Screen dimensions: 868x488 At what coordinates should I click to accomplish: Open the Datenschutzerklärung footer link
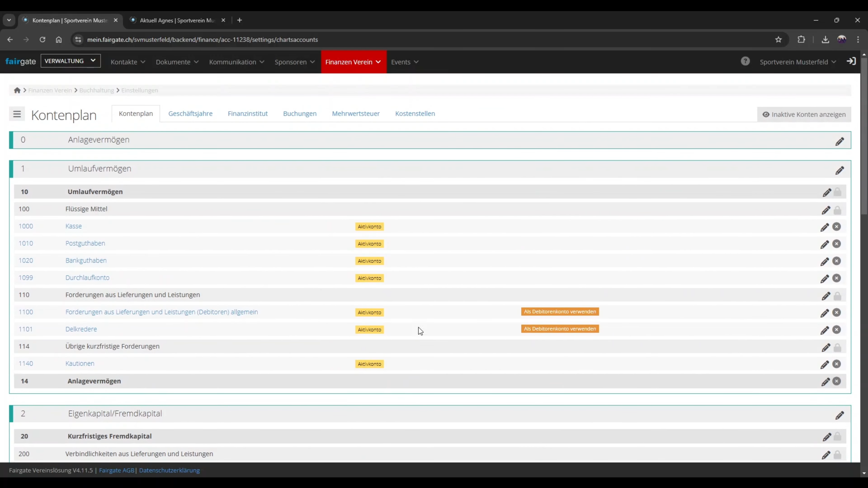pos(170,470)
